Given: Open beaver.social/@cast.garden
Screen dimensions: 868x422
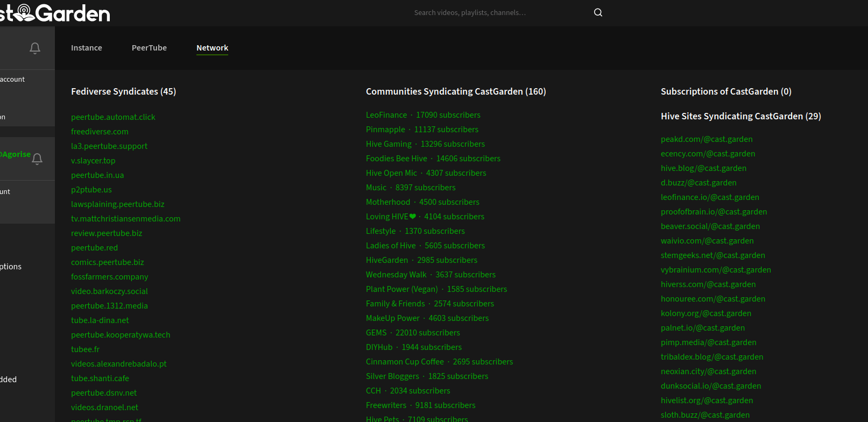Looking at the screenshot, I should (710, 226).
